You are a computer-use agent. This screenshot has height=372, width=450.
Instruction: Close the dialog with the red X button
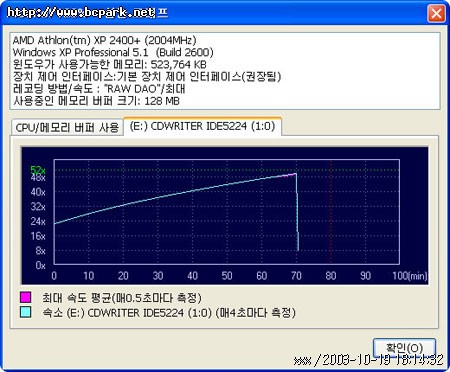click(436, 14)
